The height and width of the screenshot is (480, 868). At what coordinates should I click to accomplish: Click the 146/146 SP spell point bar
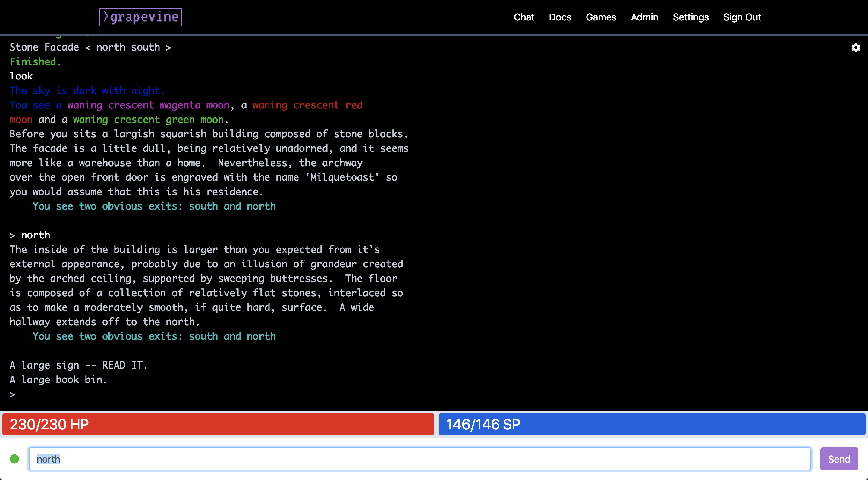click(x=652, y=424)
